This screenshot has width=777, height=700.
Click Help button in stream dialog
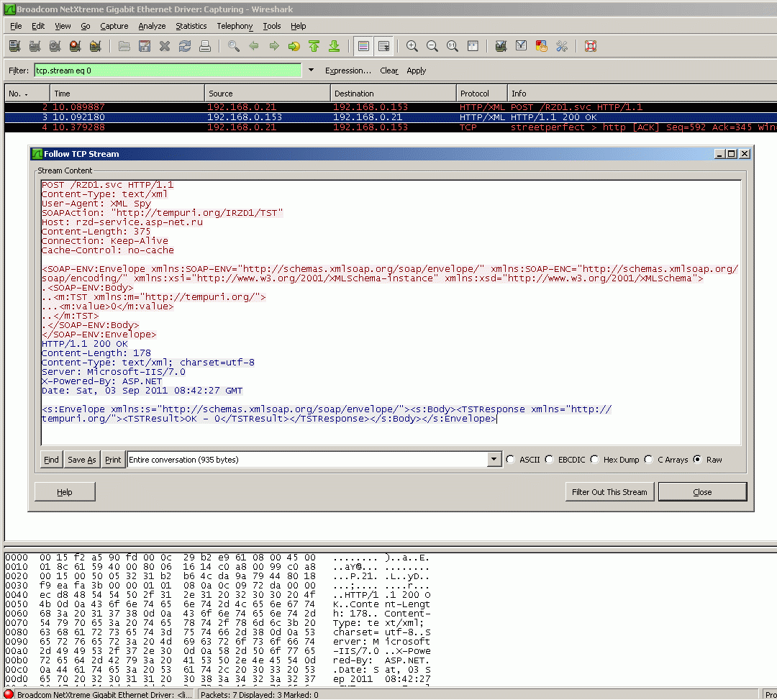click(65, 492)
